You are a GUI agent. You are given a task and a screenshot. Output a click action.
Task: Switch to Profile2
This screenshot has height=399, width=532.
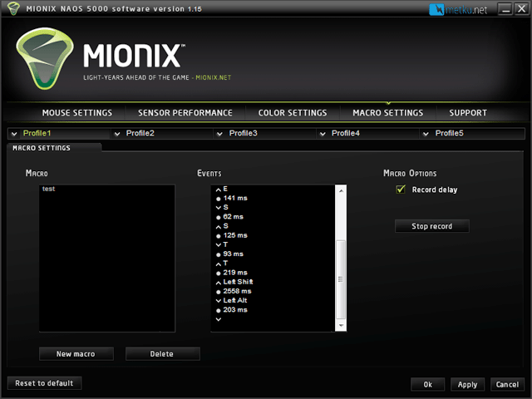click(140, 133)
